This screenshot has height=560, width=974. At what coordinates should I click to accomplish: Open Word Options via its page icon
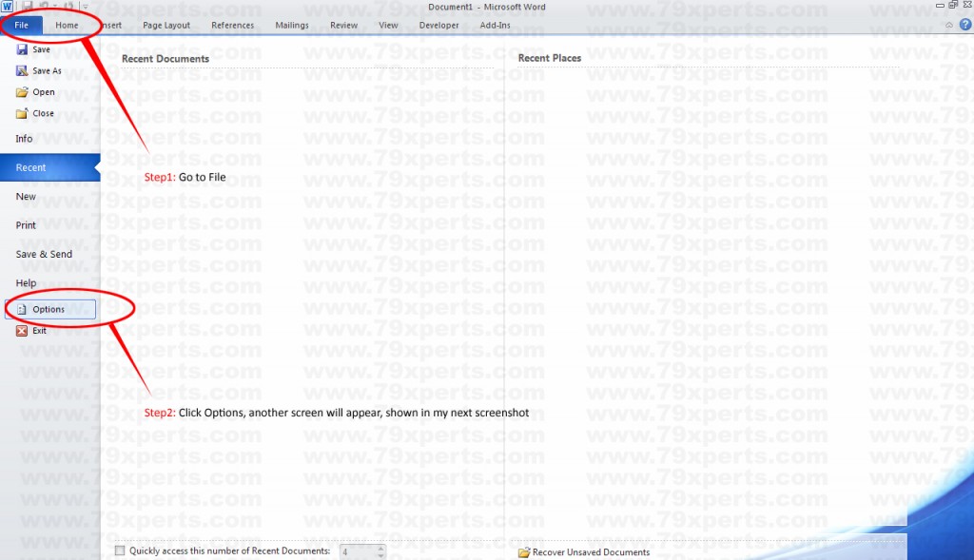coord(22,309)
